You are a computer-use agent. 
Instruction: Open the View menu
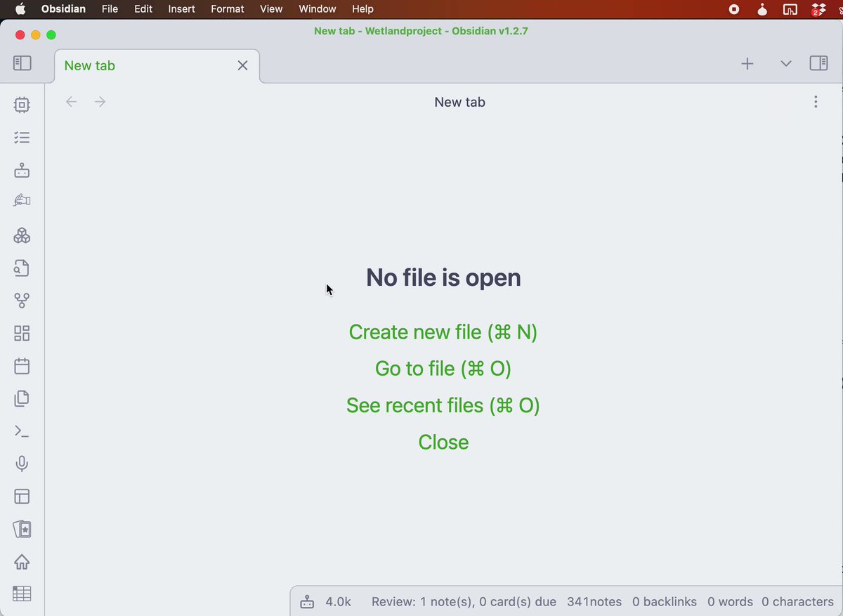click(x=271, y=9)
